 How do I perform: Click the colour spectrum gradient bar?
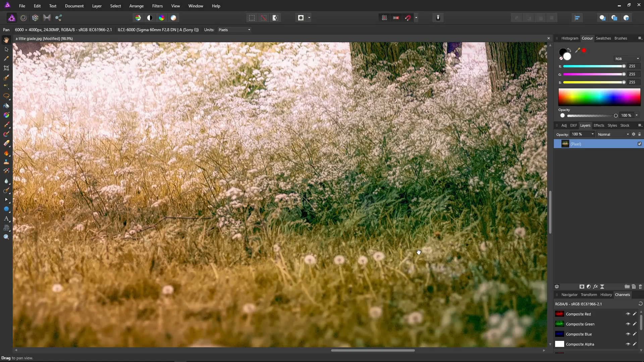599,97
